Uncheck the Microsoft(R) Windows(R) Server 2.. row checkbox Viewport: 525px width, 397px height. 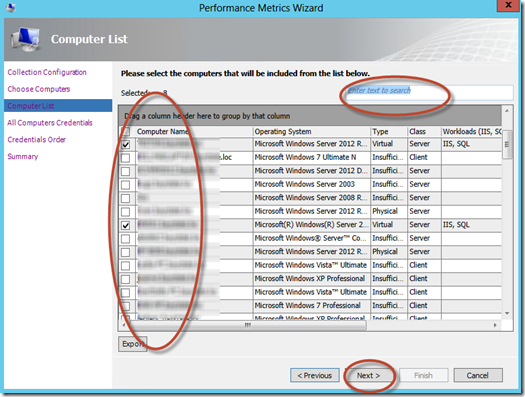click(x=126, y=225)
